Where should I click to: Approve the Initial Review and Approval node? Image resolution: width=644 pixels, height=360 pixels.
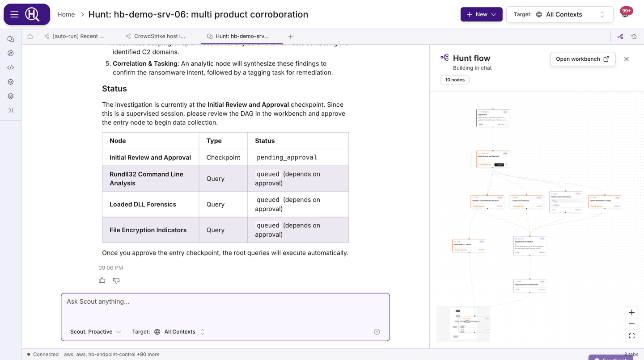pos(500,165)
